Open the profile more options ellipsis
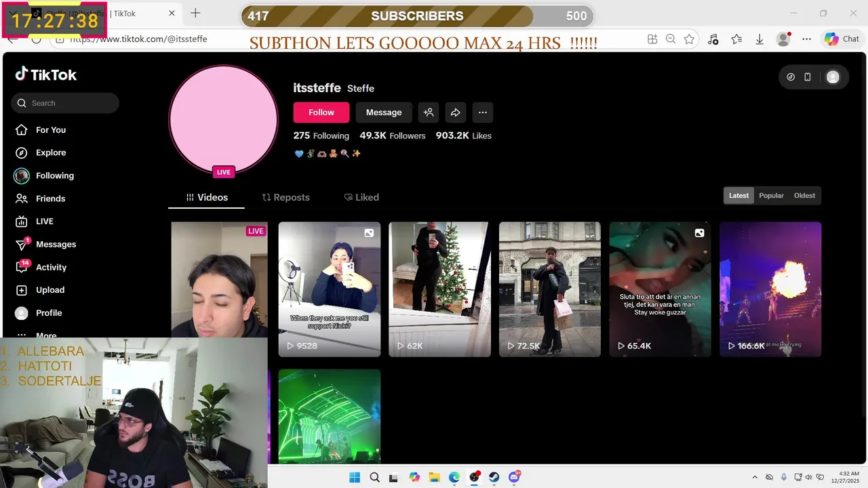 tap(483, 113)
